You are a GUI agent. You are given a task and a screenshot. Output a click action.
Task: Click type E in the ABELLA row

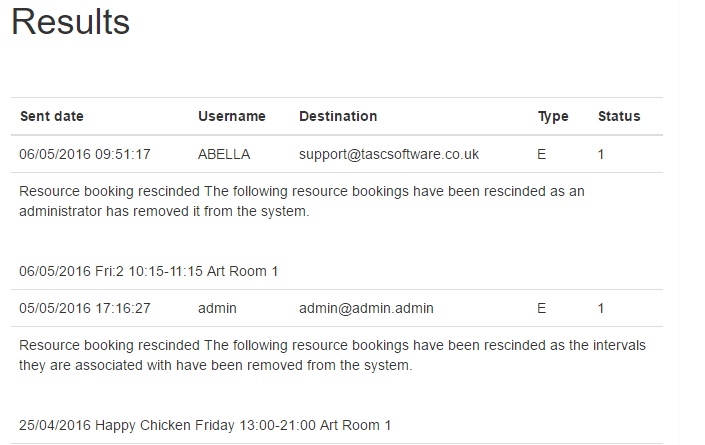tap(541, 154)
